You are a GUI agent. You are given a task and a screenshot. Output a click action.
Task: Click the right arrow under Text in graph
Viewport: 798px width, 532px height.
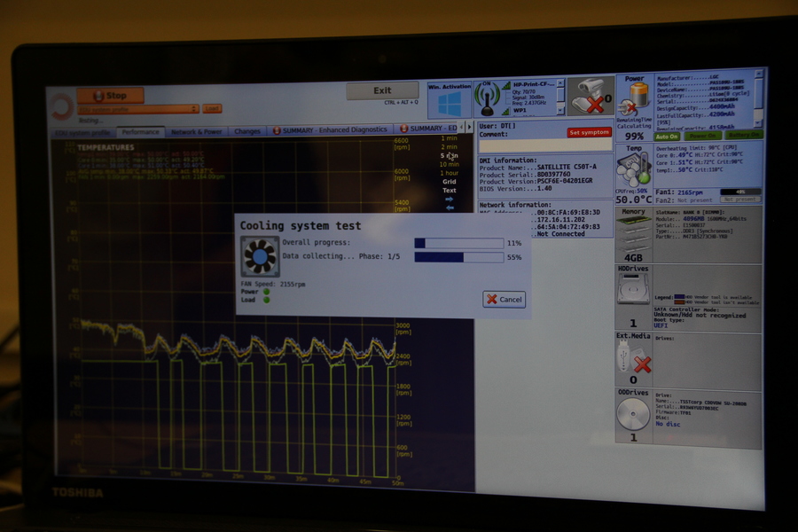point(450,199)
